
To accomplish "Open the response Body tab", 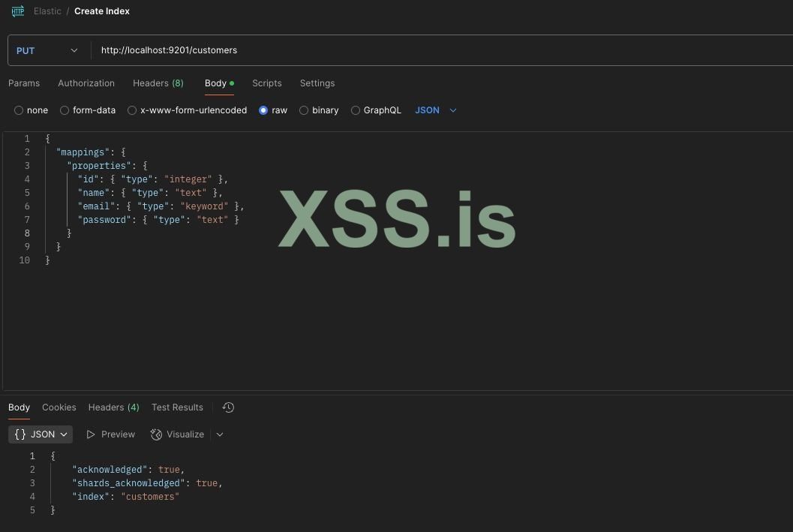I will [x=19, y=407].
